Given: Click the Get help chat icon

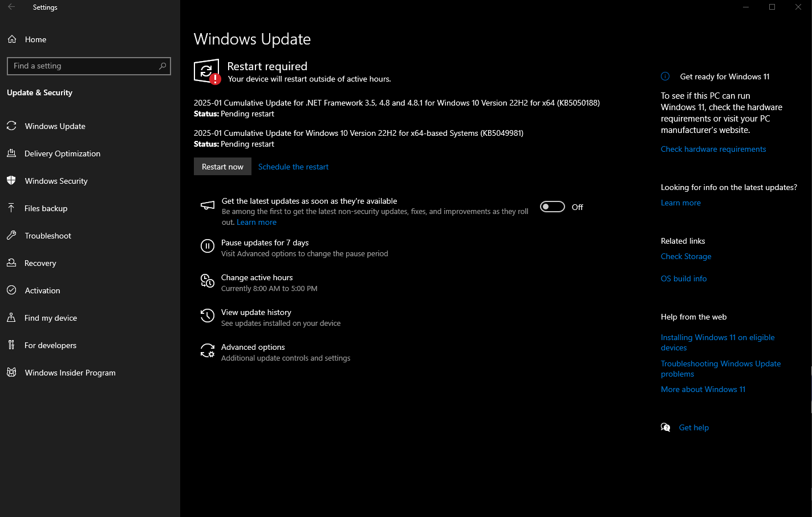Looking at the screenshot, I should (x=665, y=427).
